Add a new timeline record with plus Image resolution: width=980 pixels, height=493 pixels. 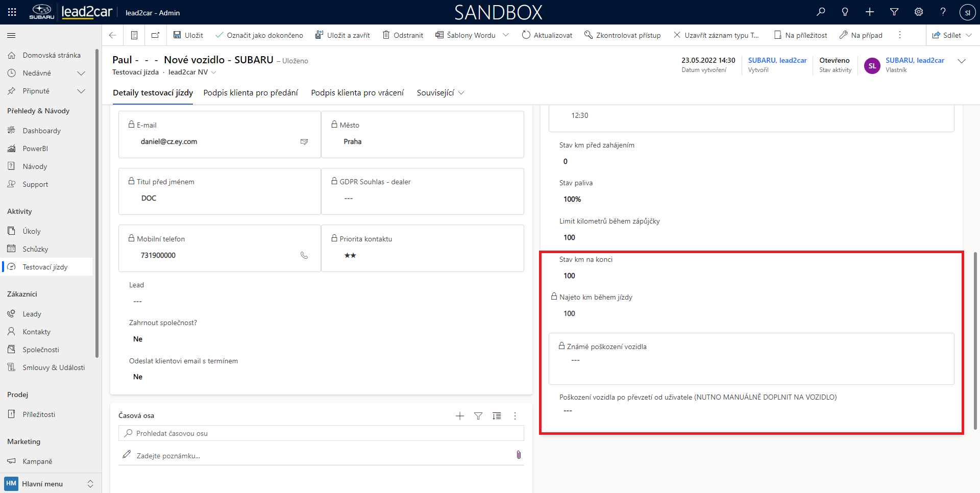460,416
